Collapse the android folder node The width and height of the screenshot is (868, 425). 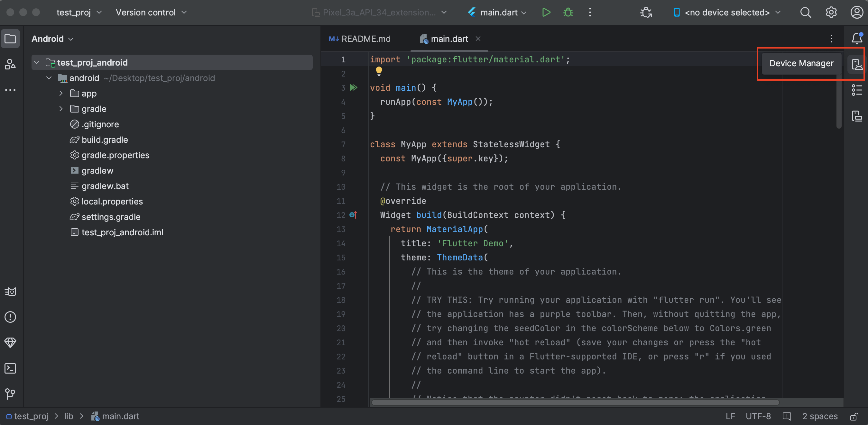pos(49,78)
